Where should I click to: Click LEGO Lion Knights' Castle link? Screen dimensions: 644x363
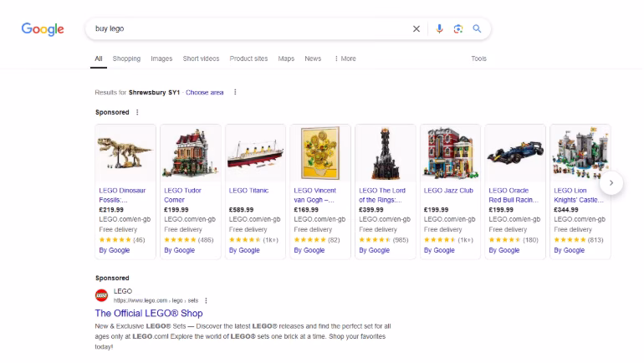(579, 195)
